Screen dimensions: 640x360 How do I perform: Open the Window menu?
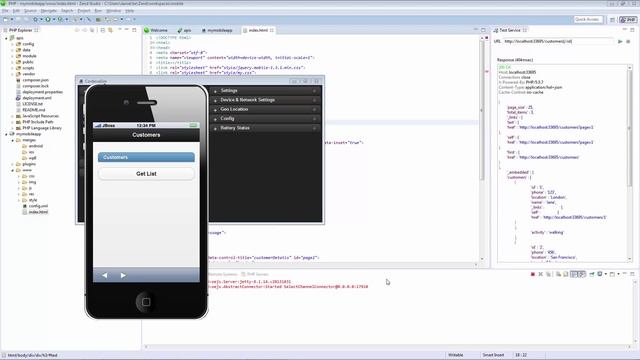[x=113, y=11]
